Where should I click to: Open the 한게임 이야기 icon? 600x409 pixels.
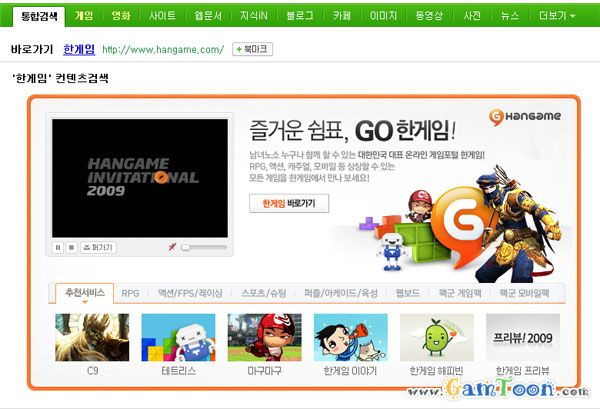[350, 337]
